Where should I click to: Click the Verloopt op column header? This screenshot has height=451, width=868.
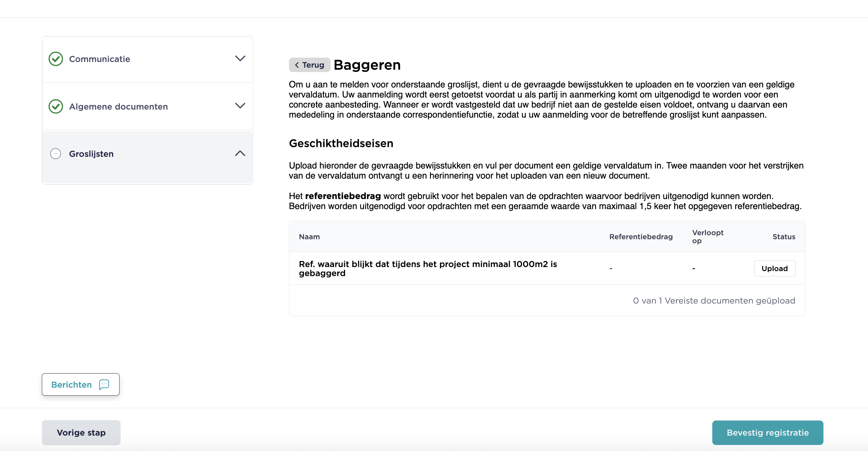coord(707,237)
